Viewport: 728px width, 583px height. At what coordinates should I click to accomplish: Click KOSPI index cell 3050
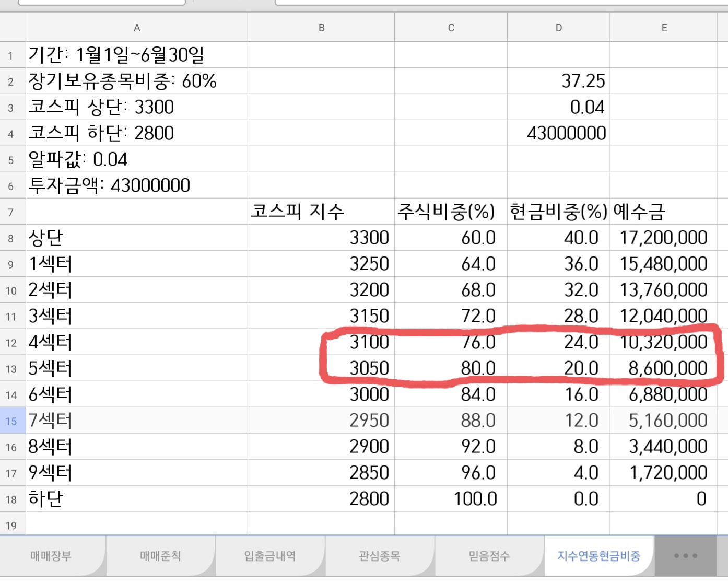point(321,368)
